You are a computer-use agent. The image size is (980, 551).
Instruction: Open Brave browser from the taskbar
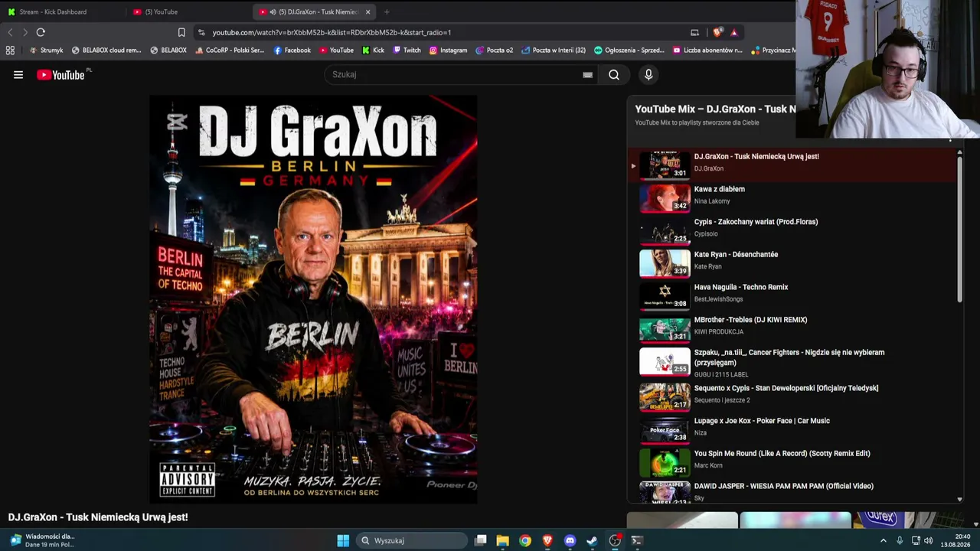point(547,540)
